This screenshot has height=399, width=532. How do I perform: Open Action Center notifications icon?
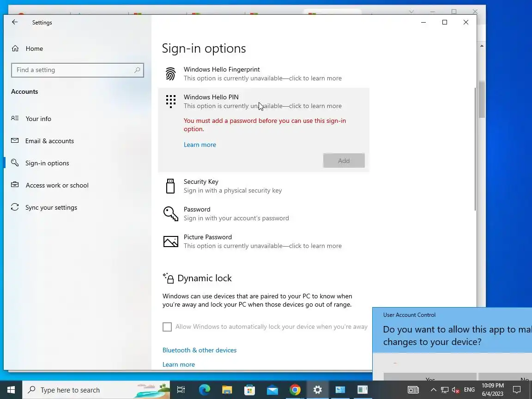click(x=517, y=390)
